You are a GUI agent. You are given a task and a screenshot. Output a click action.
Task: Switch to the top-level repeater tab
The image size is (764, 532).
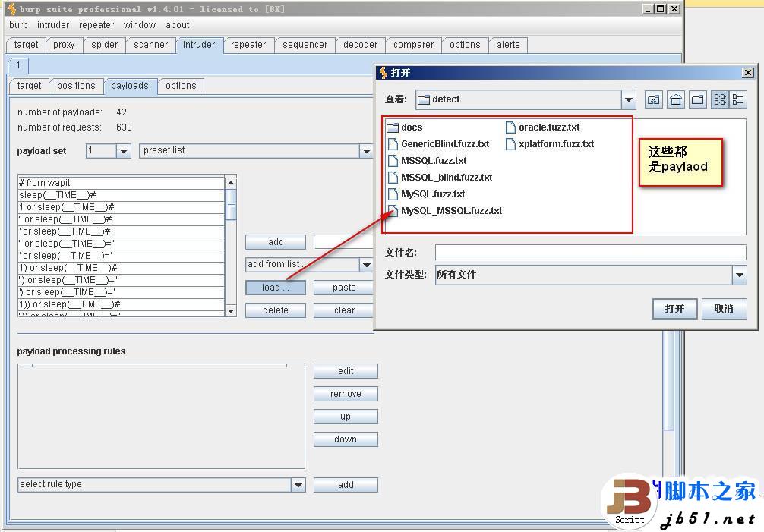tap(248, 45)
